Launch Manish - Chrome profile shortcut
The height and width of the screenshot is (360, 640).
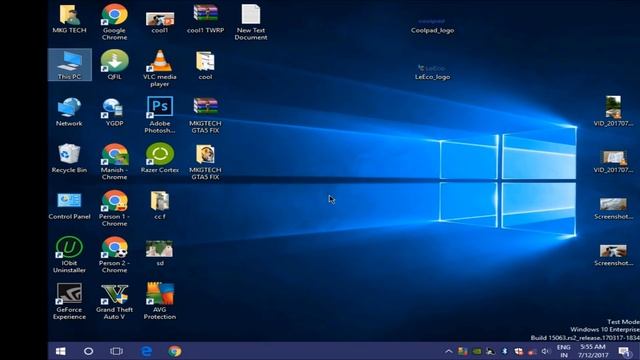click(x=114, y=162)
